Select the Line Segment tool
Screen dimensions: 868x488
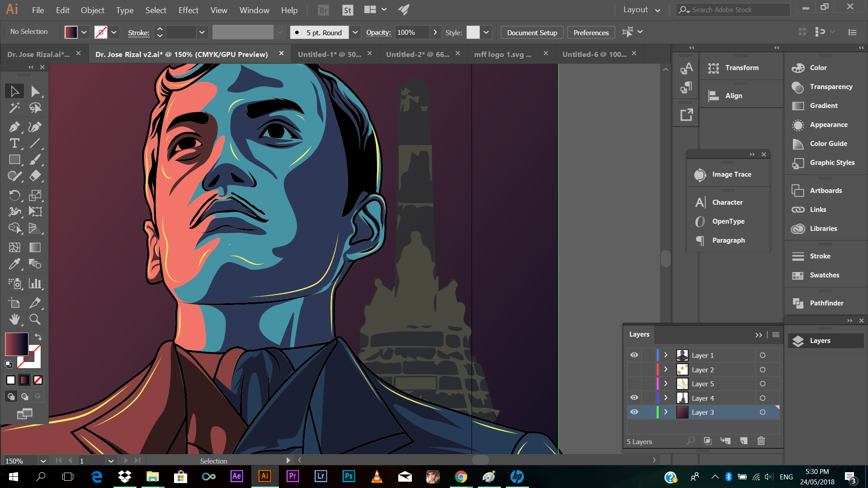[35, 144]
